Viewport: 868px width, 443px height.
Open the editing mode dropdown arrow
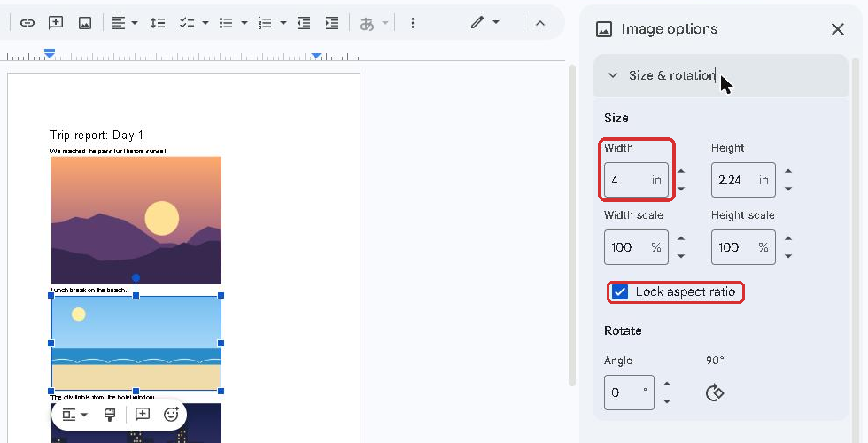pyautogui.click(x=496, y=22)
